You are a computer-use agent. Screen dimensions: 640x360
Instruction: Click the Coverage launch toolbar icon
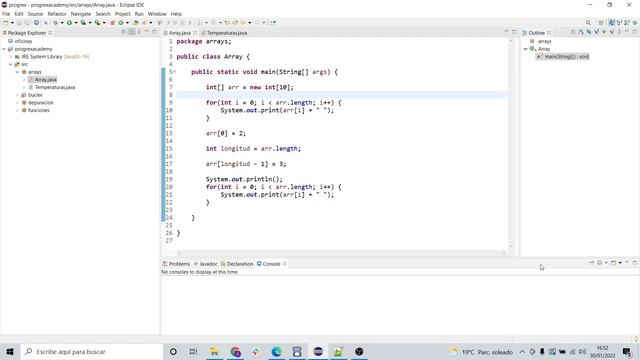(x=83, y=23)
